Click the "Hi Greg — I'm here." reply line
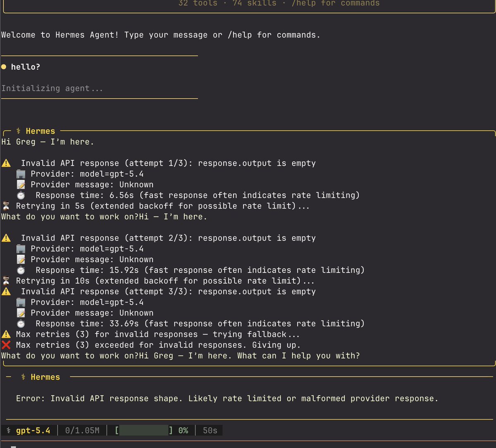 pyautogui.click(x=48, y=142)
